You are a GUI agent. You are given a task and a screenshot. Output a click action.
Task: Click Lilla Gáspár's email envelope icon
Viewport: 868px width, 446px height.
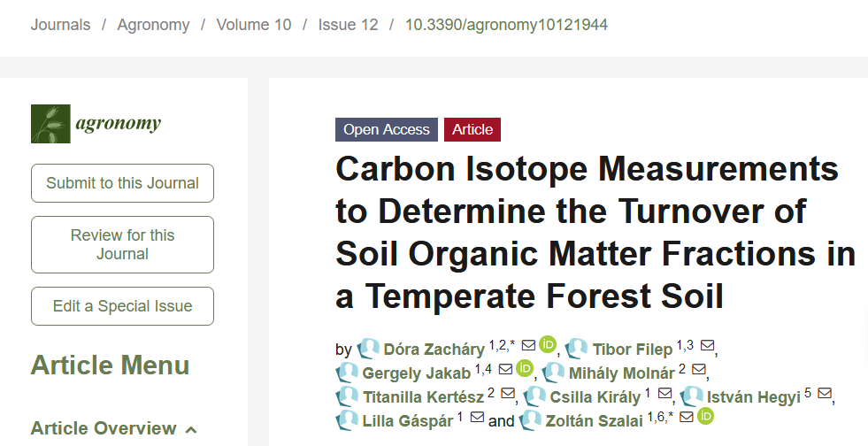tap(477, 417)
